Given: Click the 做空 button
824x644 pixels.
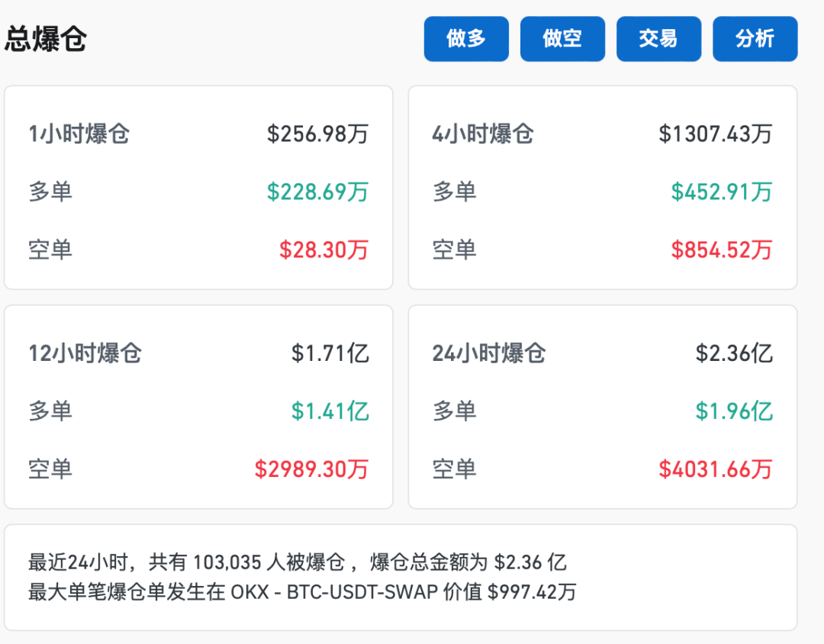Looking at the screenshot, I should coord(562,38).
